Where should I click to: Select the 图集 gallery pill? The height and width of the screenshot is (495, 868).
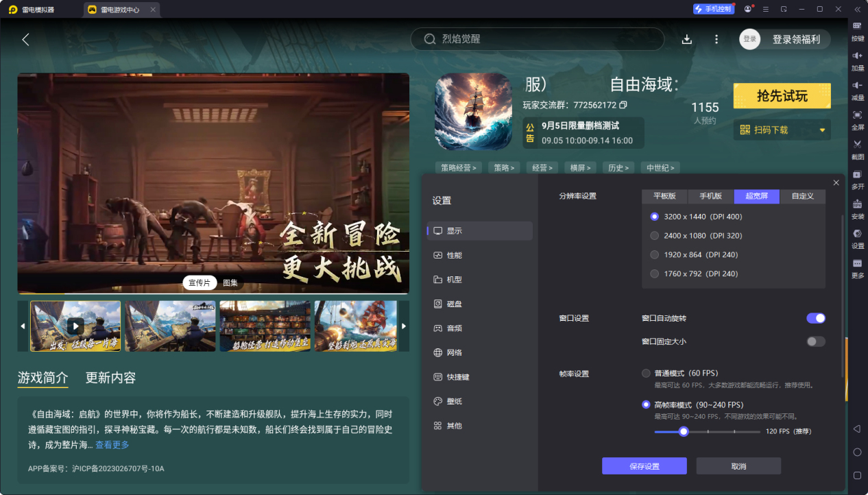(x=230, y=283)
